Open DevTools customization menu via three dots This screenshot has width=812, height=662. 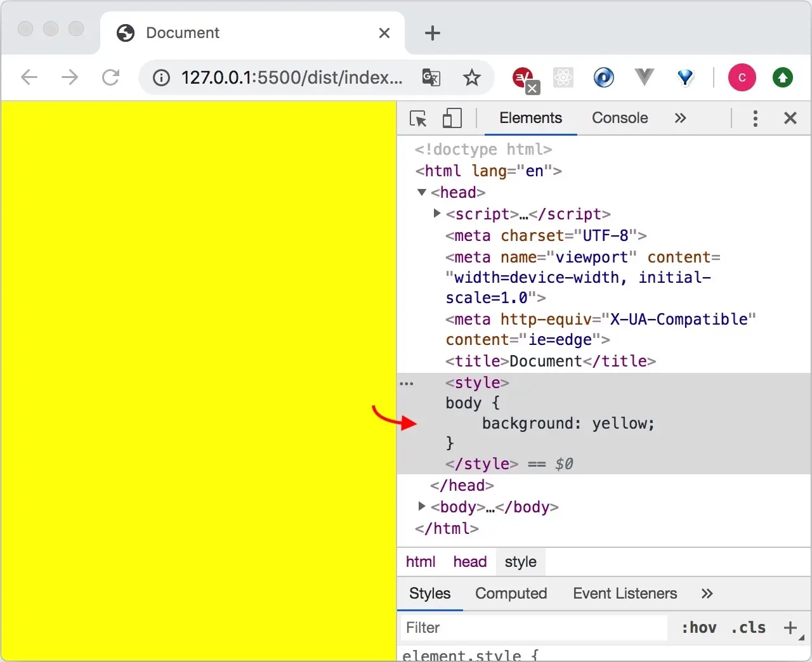(755, 118)
